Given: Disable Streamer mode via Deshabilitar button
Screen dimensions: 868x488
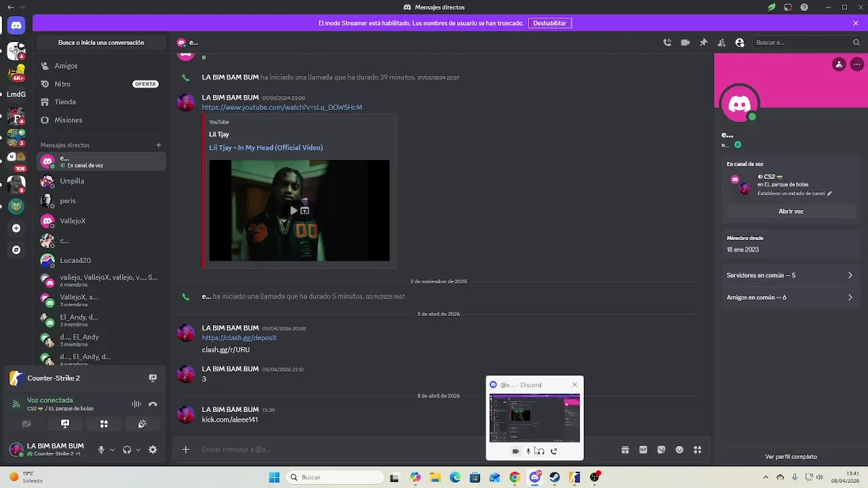Looking at the screenshot, I should tap(550, 23).
